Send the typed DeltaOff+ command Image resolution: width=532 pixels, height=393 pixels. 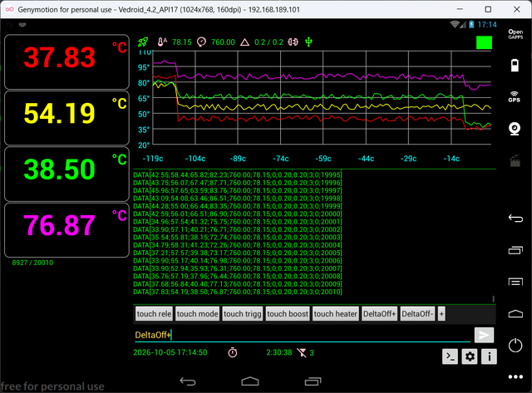coord(484,335)
